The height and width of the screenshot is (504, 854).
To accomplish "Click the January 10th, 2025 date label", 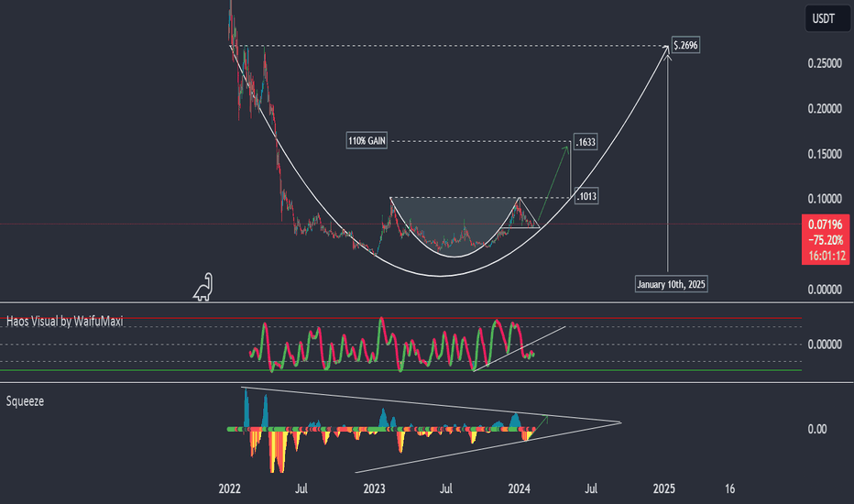I will [671, 284].
